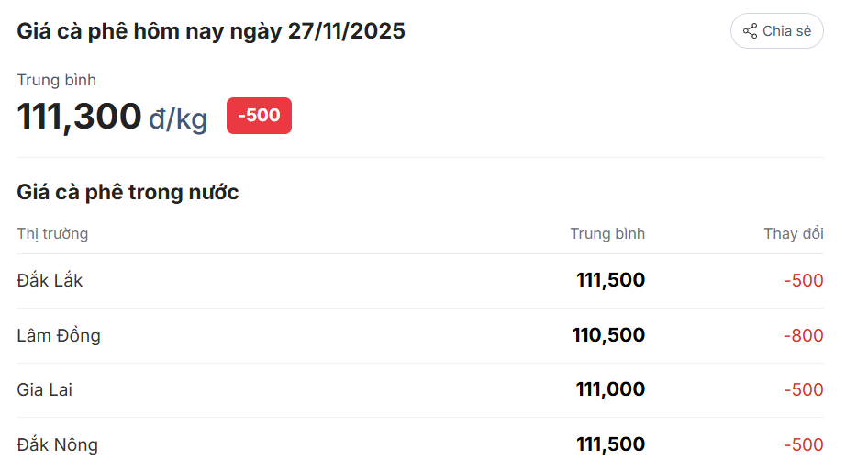Viewport: 868px width, 472px height.
Task: Click Đắk Nông price 111,500
Action: pyautogui.click(x=610, y=445)
